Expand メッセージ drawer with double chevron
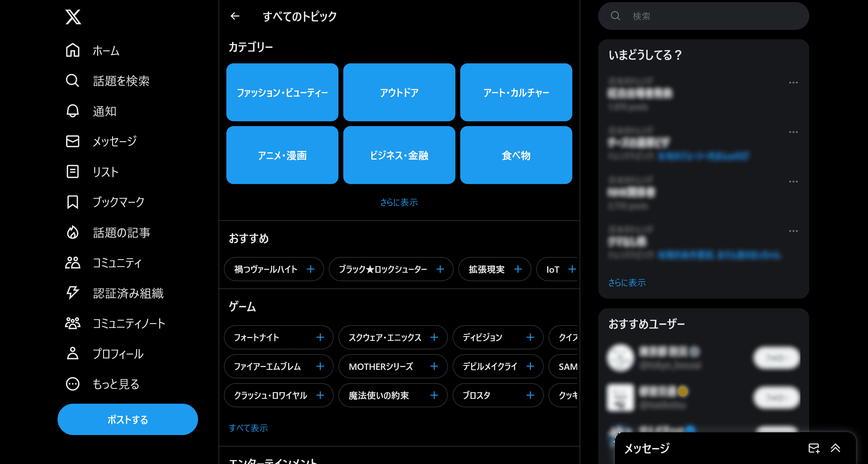The image size is (868, 464). pyautogui.click(x=835, y=448)
